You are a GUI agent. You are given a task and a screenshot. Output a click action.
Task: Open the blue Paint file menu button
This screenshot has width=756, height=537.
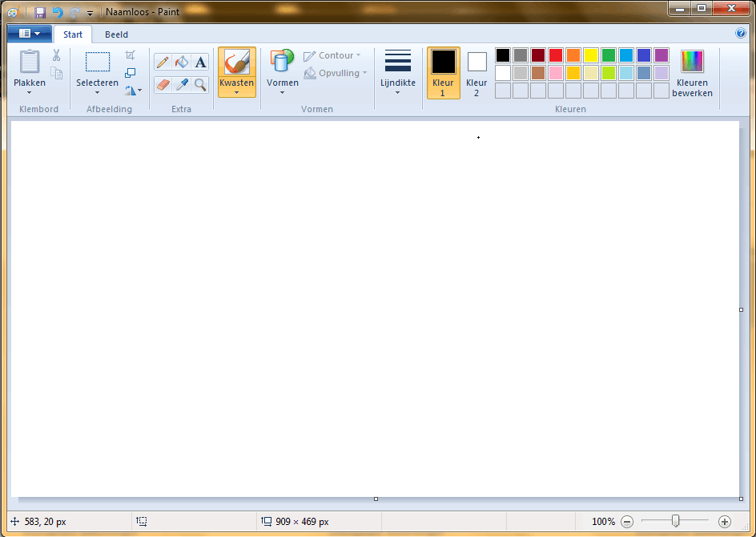(30, 34)
